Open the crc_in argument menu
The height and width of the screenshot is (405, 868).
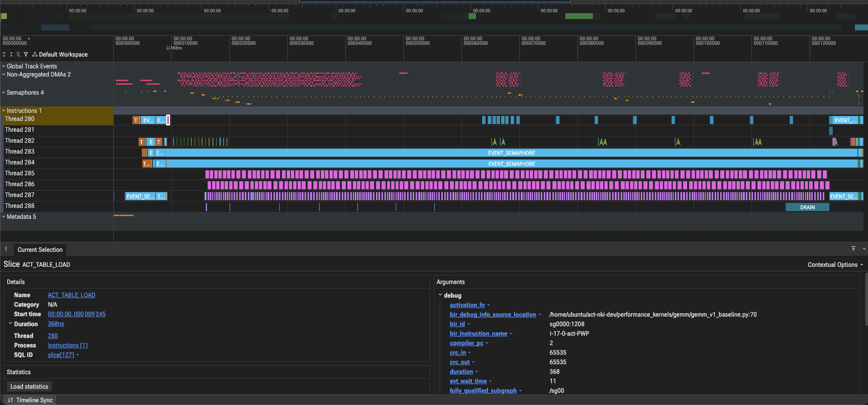tap(470, 352)
